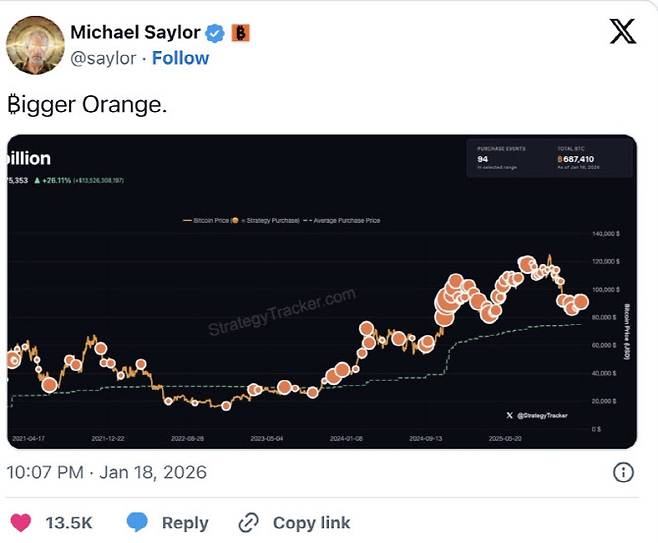Click the @StrategyTracker credit in the chart
Viewport: 658px width, 543px height.
546,414
